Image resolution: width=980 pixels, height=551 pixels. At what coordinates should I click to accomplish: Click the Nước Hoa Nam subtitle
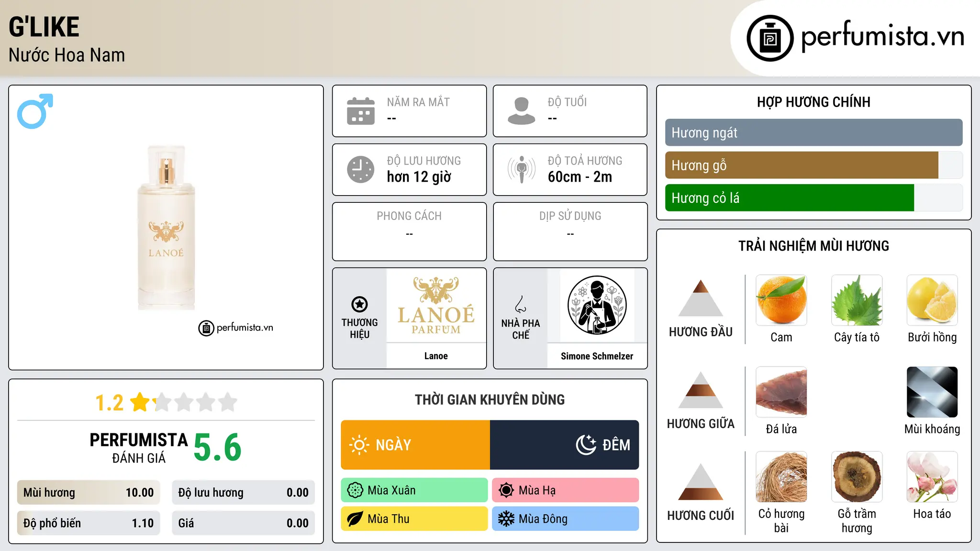point(67,55)
